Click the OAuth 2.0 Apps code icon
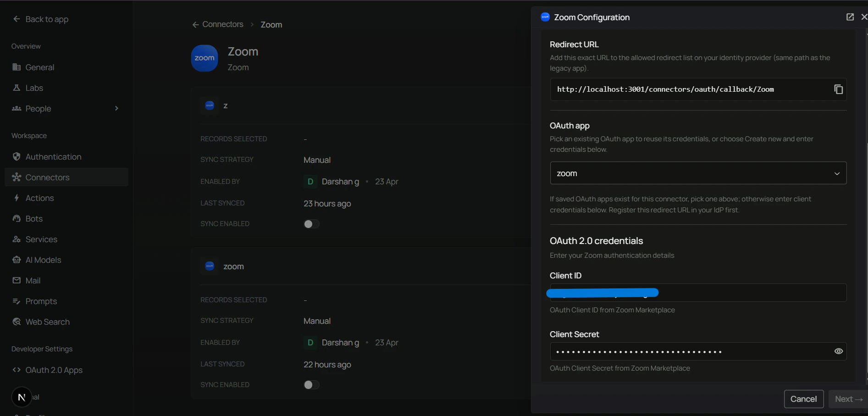Screen dimensions: 868x416 click(x=17, y=370)
